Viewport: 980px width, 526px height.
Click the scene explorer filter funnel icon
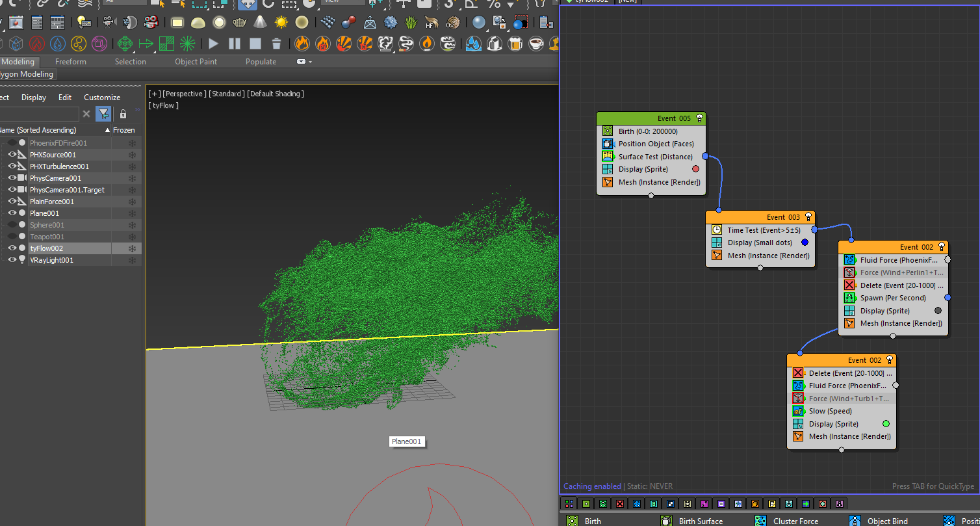tap(103, 114)
